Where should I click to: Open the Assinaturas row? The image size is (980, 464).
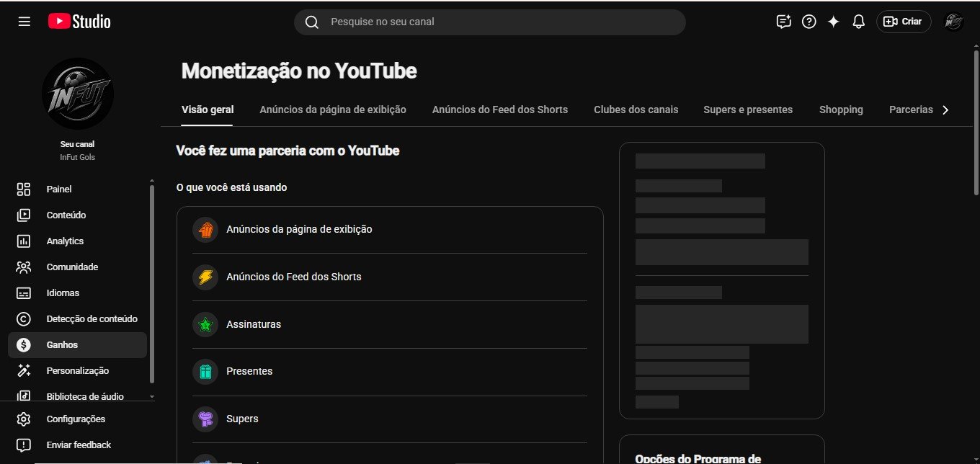390,325
